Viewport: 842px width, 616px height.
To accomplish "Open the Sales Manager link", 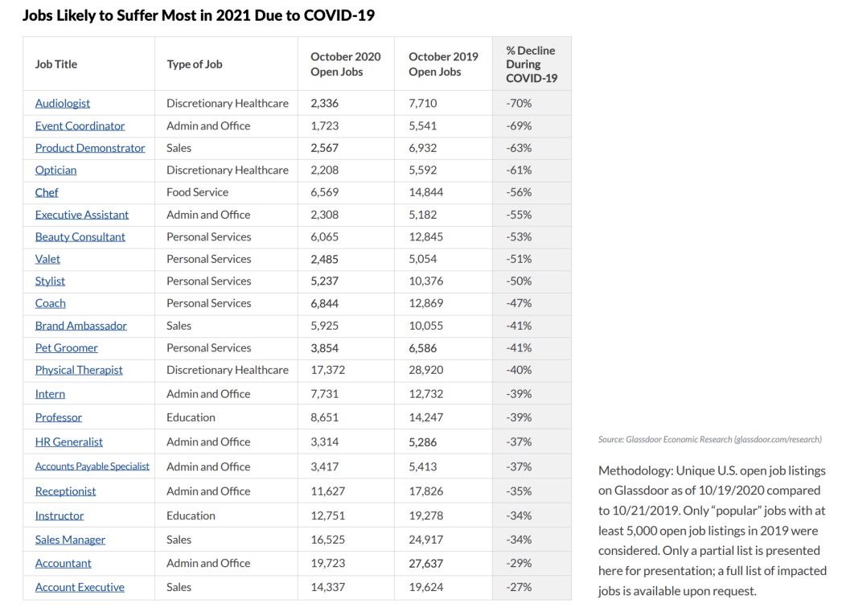I will point(70,540).
